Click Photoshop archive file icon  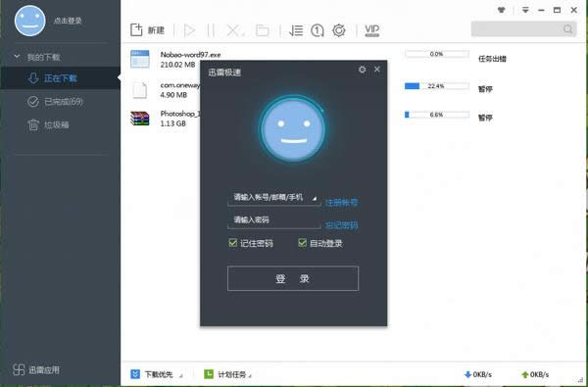pyautogui.click(x=140, y=119)
